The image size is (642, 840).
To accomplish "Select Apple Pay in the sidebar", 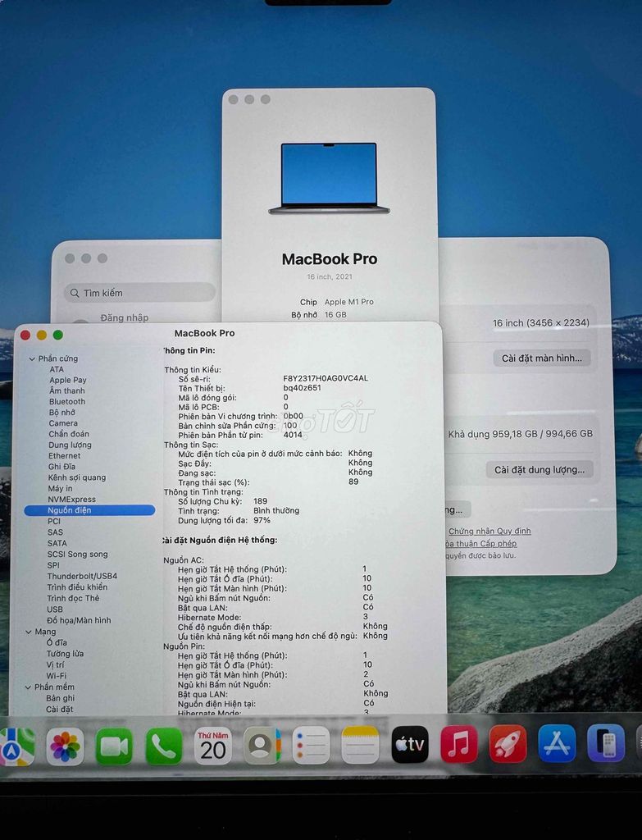I will pyautogui.click(x=68, y=381).
